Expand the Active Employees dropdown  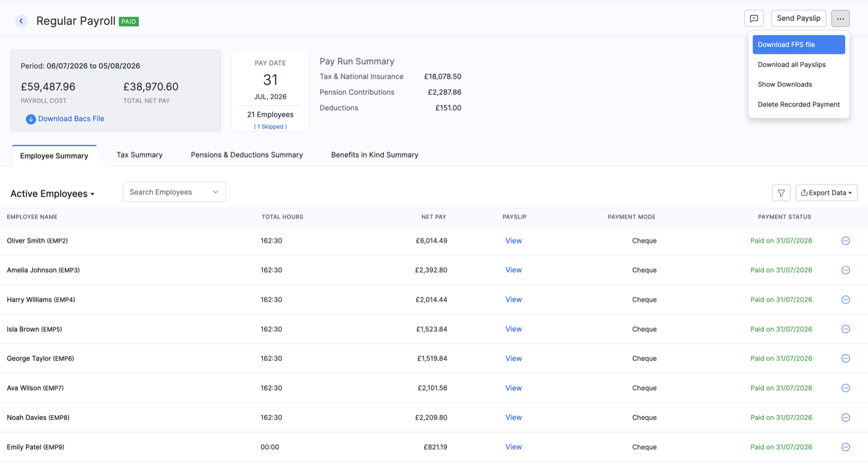point(53,193)
